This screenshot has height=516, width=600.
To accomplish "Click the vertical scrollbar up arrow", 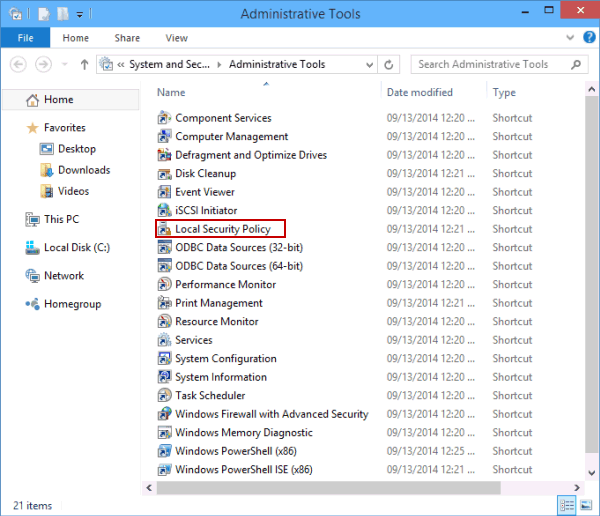I will pos(592,90).
